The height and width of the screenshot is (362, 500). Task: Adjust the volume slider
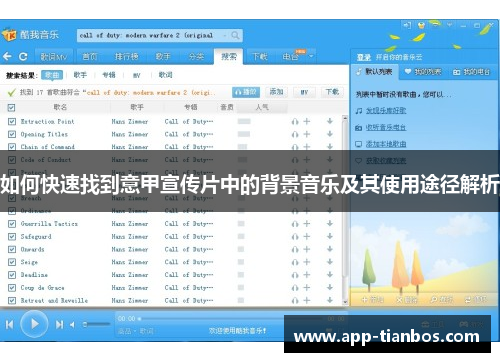[x=97, y=324]
